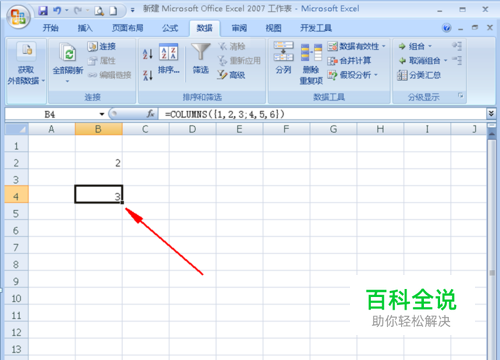Click the Name Box showing B4
Screen dimensions: 500x360
[x=52, y=114]
